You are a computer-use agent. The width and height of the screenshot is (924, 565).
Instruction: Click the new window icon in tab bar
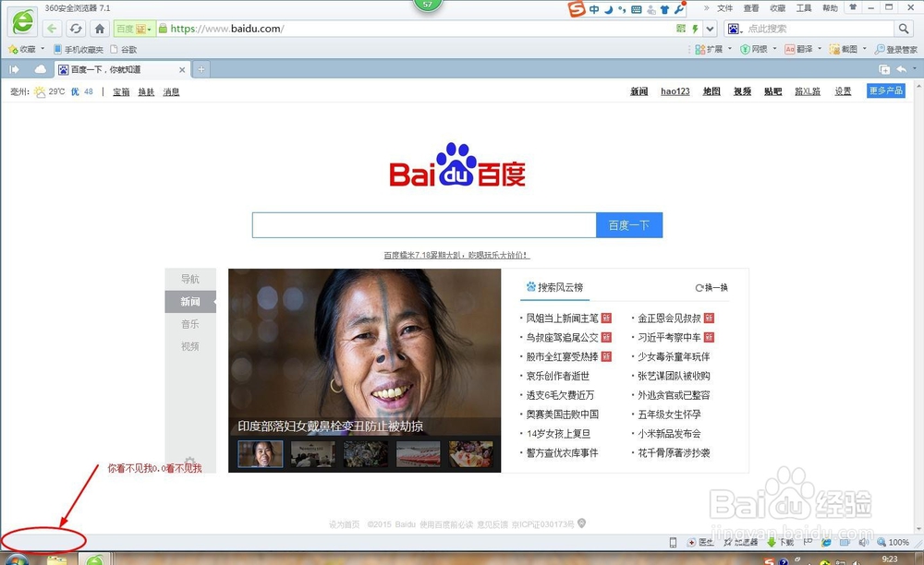(884, 69)
